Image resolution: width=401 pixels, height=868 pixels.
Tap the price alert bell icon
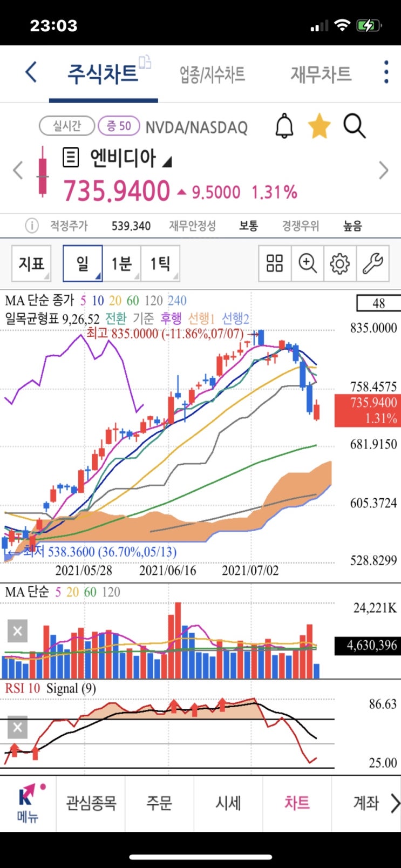284,126
